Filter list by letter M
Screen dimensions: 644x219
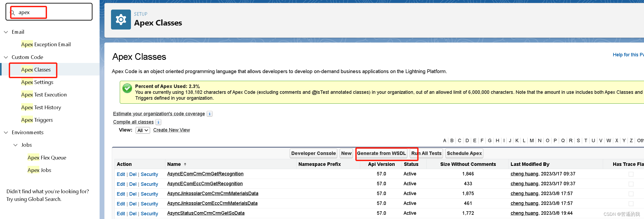532,141
